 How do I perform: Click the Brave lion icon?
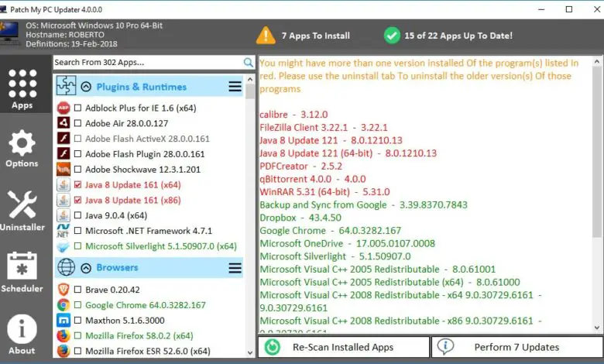coord(63,290)
